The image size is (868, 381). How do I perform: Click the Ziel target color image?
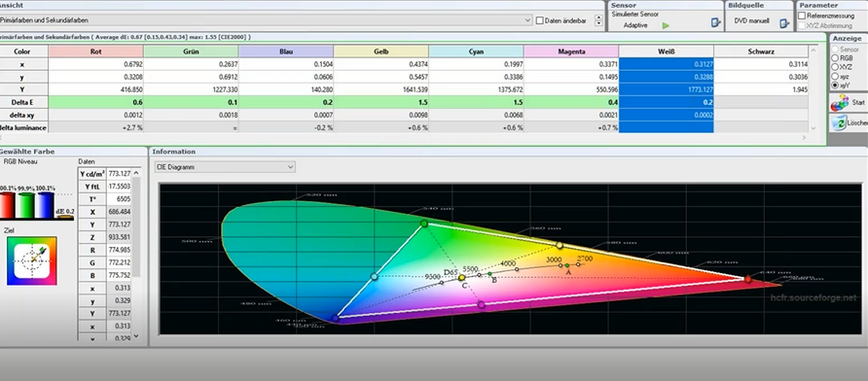click(x=31, y=261)
